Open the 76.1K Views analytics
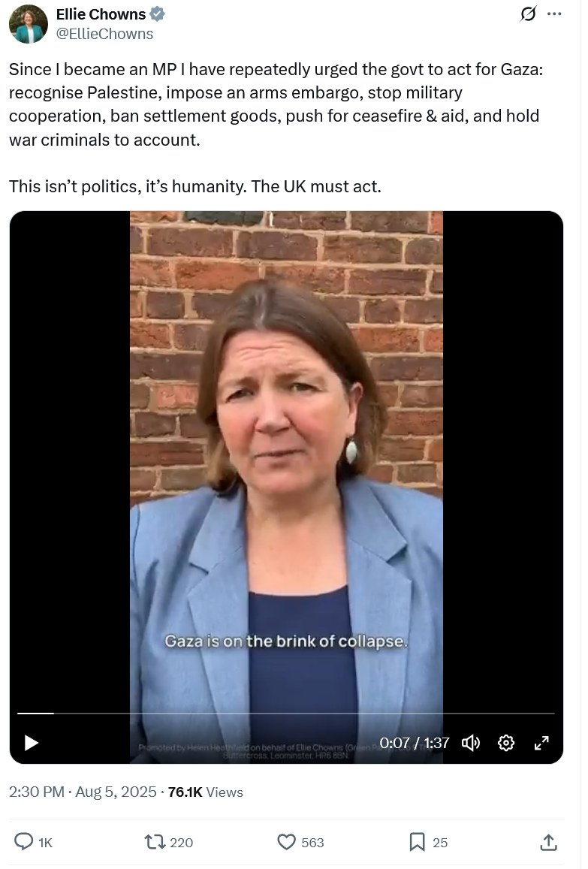 point(206,792)
